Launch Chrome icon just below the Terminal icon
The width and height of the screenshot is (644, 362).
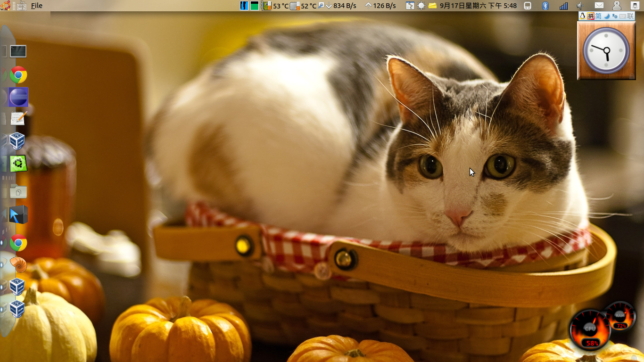pyautogui.click(x=18, y=74)
